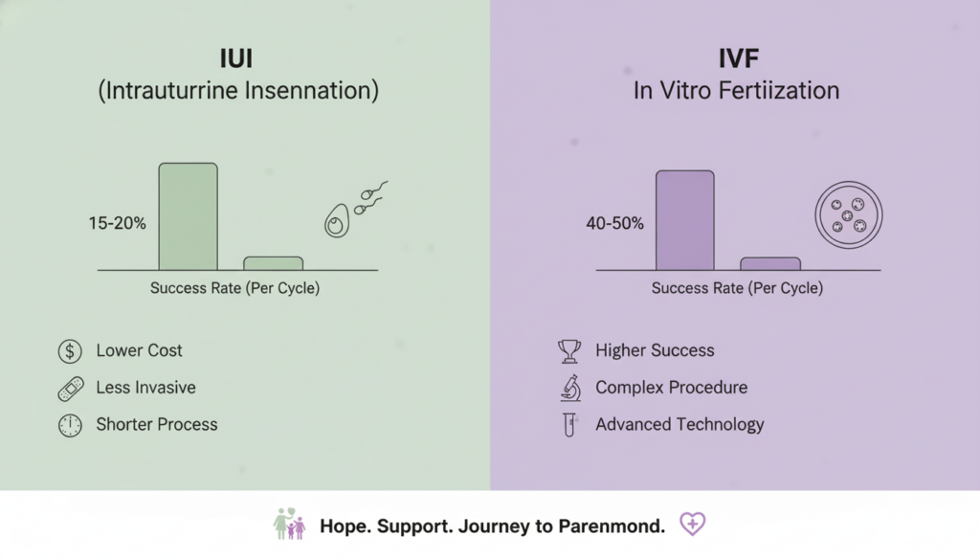Image resolution: width=980 pixels, height=560 pixels.
Task: Click the test tube Advanced Technology icon
Action: click(569, 425)
